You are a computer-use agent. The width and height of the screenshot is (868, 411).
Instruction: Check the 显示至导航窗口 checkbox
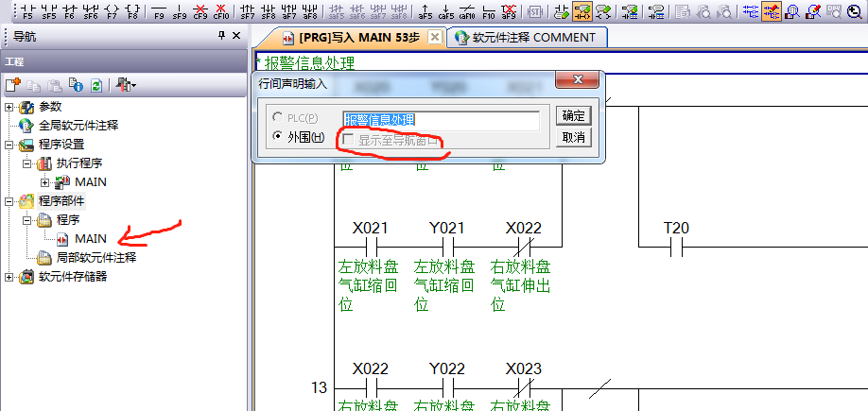349,140
